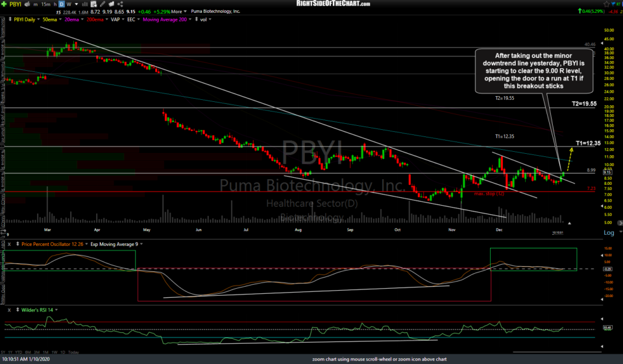
Task: Set range to 1D
Action: pos(63,352)
